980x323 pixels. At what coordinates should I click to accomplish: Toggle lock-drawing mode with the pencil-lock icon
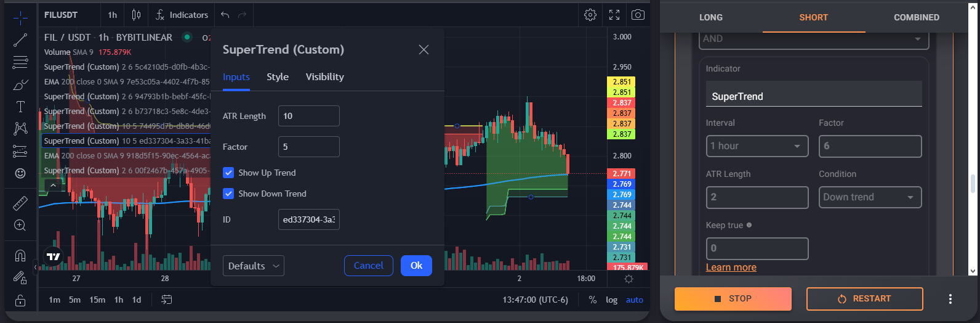click(x=20, y=278)
